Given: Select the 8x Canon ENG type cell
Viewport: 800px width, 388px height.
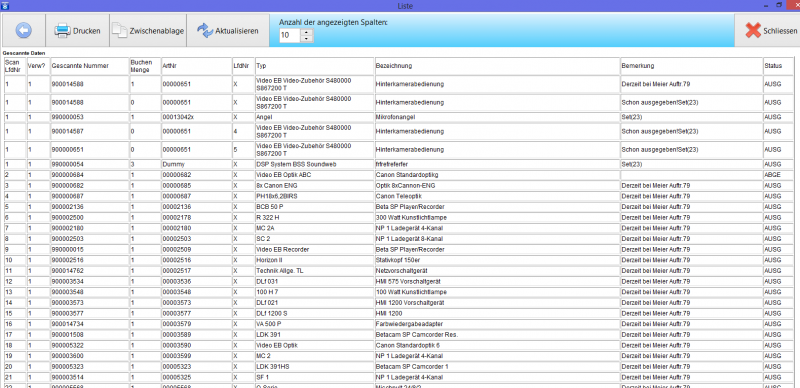Looking at the screenshot, I should pyautogui.click(x=315, y=185).
